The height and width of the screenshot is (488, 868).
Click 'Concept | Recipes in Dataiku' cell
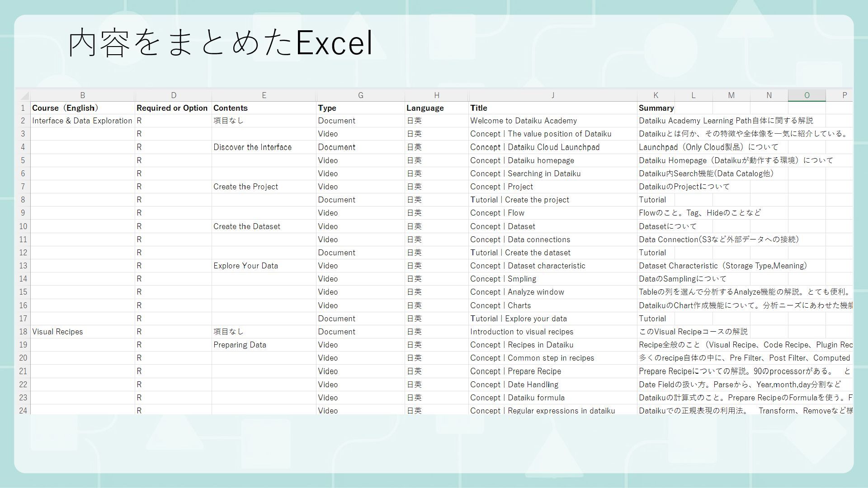pos(553,345)
